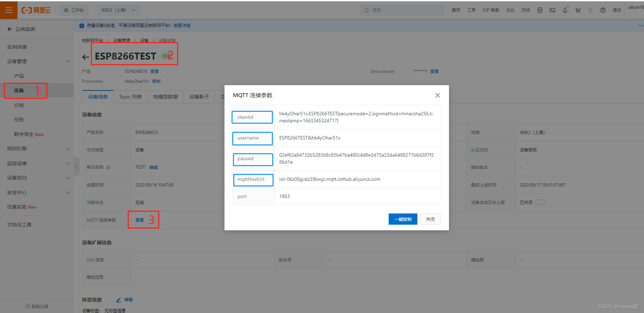Open the 费用 menu
The width and height of the screenshot is (644, 313).
[456, 10]
